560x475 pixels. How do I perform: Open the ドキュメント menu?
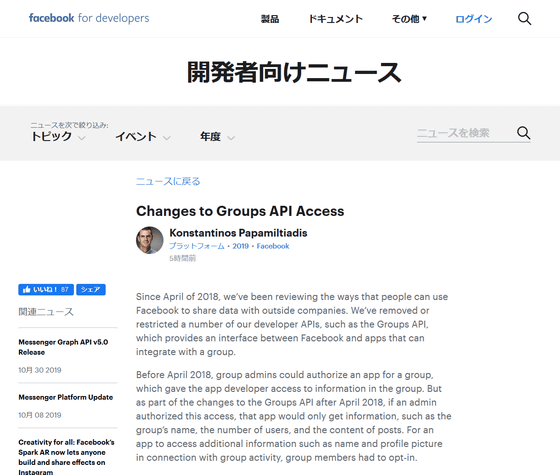tap(336, 19)
